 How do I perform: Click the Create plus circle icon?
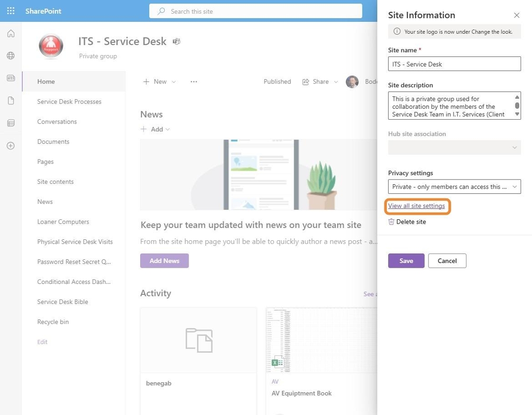pyautogui.click(x=11, y=146)
